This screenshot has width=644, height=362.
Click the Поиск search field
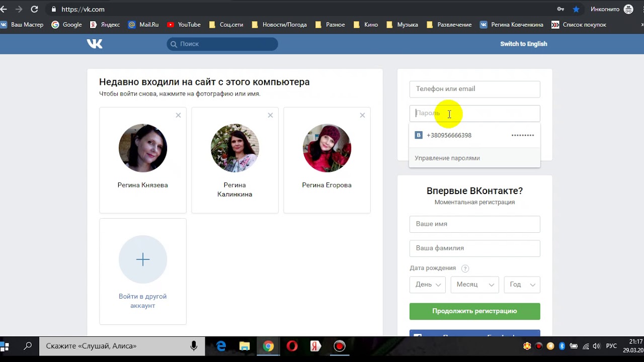pos(222,44)
